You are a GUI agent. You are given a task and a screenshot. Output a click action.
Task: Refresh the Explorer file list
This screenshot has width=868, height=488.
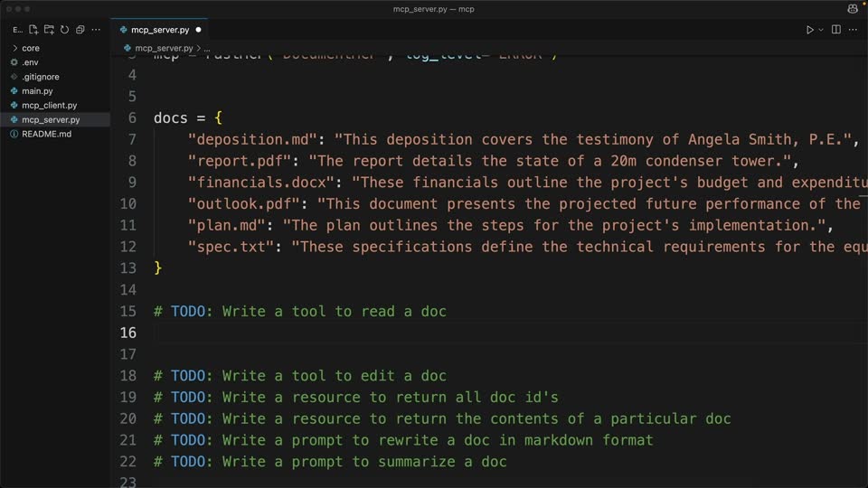coord(65,29)
